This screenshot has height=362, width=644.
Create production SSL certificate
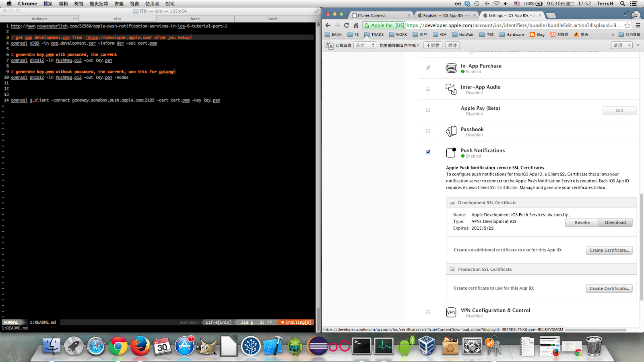tap(609, 288)
